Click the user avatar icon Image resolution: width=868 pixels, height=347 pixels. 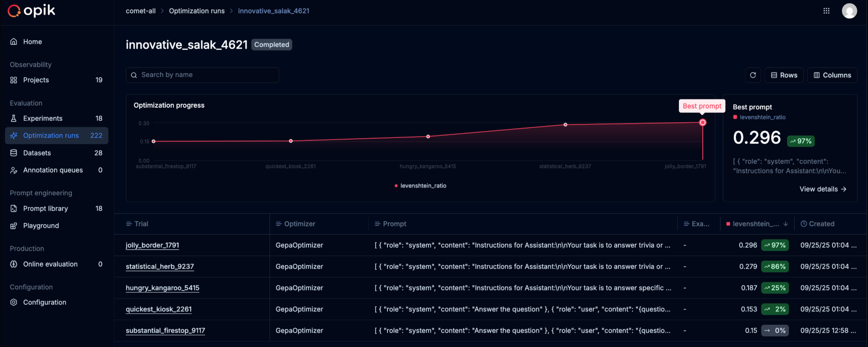pyautogui.click(x=849, y=11)
